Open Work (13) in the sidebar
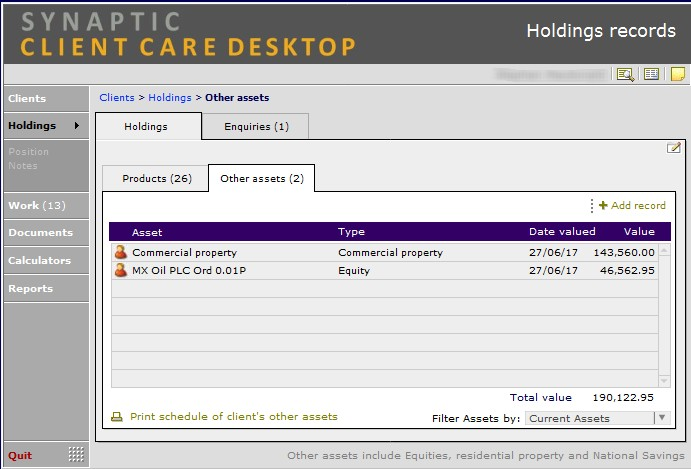Viewport: 691px width, 469px height. (x=46, y=205)
